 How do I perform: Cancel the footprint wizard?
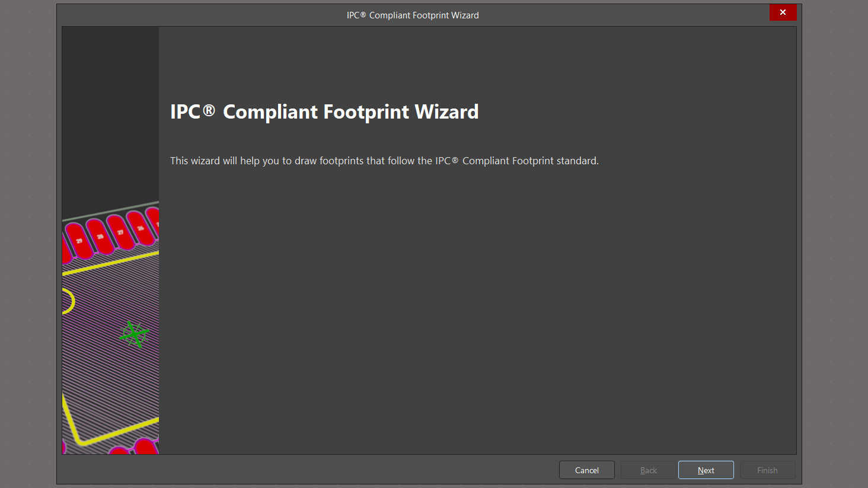point(586,470)
